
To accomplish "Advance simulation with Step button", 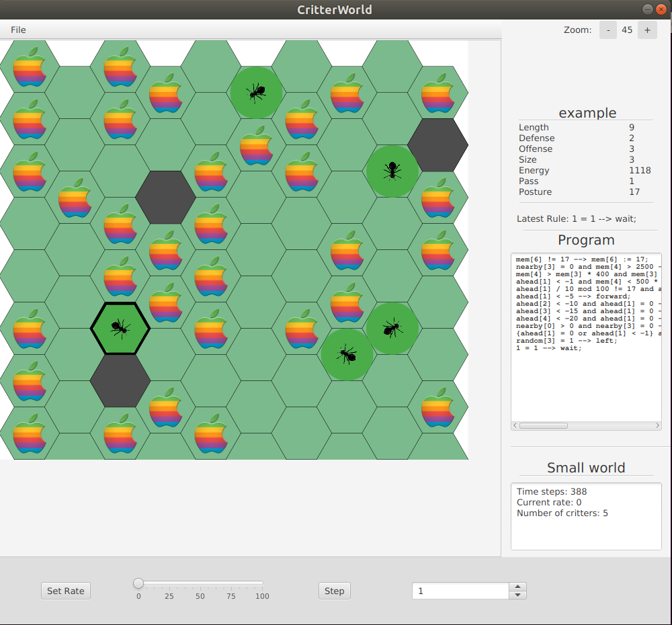I will (334, 591).
